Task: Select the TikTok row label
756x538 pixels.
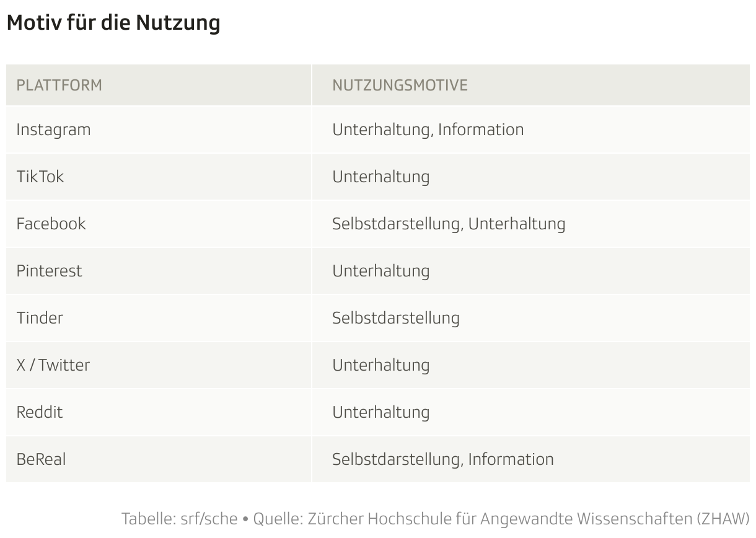Action: point(159,177)
